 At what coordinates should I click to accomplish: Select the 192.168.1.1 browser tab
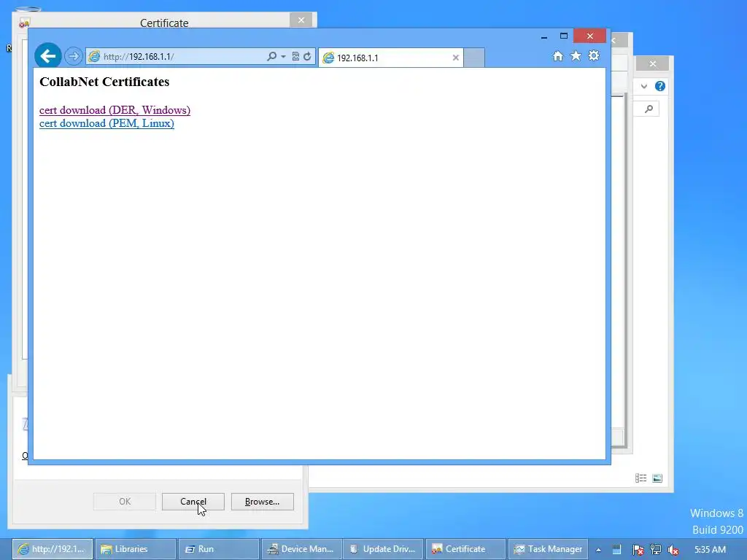pos(391,58)
